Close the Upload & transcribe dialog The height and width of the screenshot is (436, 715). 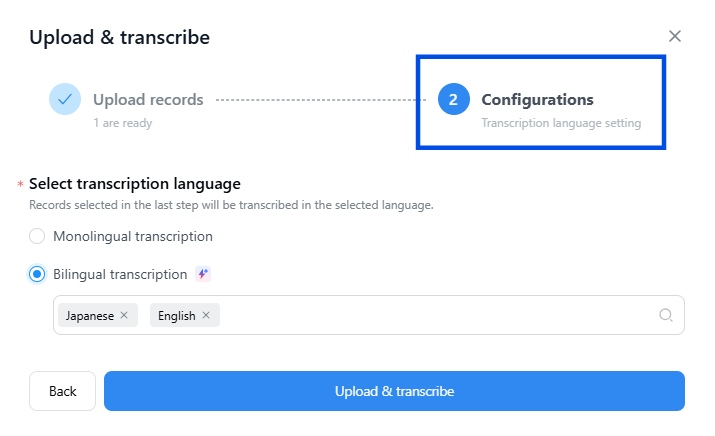point(674,36)
